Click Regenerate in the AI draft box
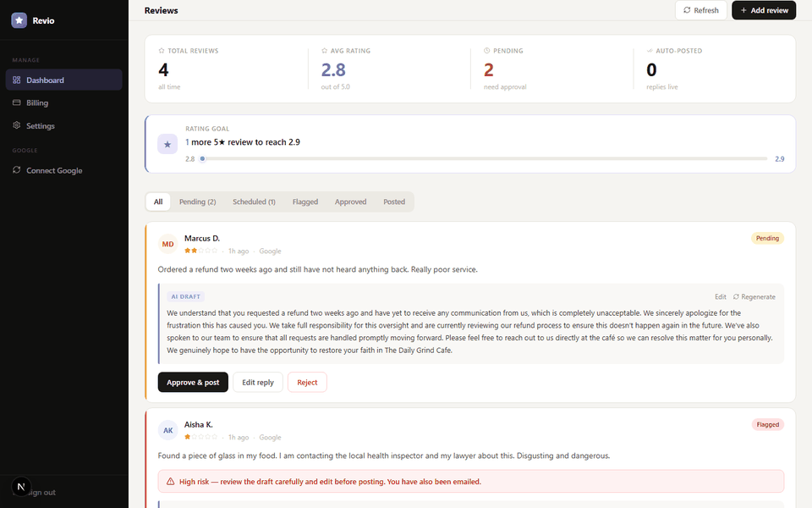 point(754,297)
